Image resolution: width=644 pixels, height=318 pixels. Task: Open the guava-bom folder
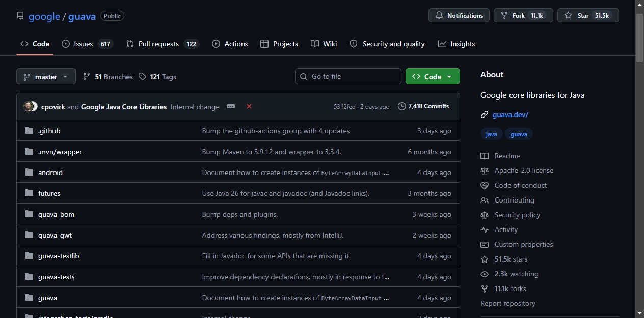[x=56, y=214]
